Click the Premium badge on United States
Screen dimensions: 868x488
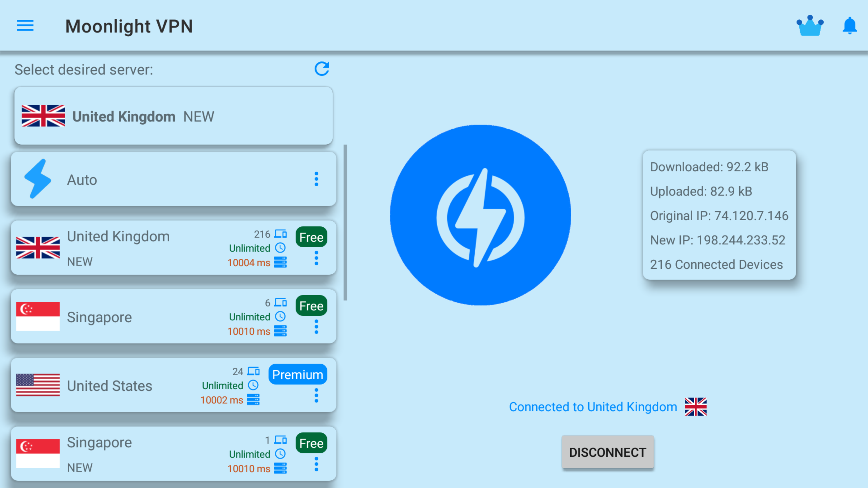coord(298,375)
